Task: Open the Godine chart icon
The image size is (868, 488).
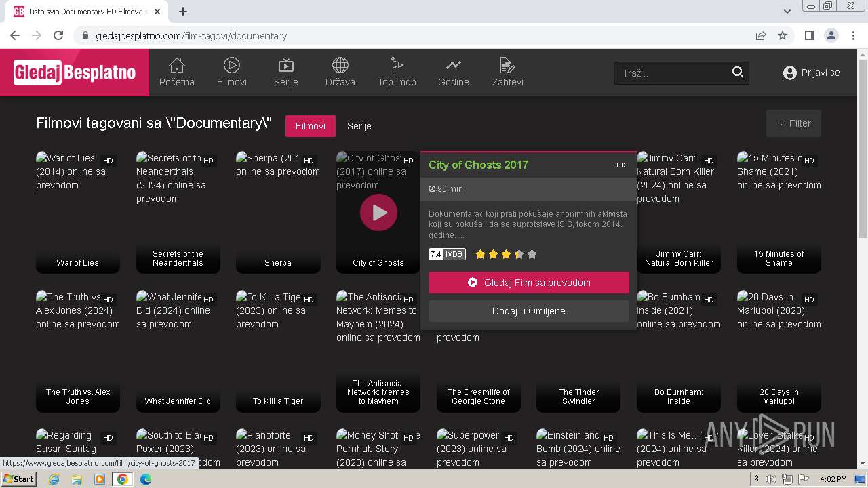Action: 453,65
